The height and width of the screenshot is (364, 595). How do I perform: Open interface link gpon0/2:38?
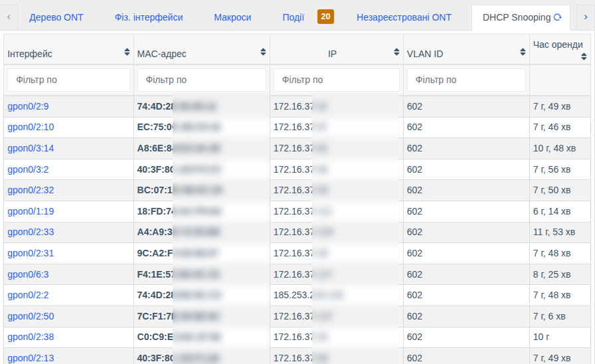pyautogui.click(x=31, y=337)
